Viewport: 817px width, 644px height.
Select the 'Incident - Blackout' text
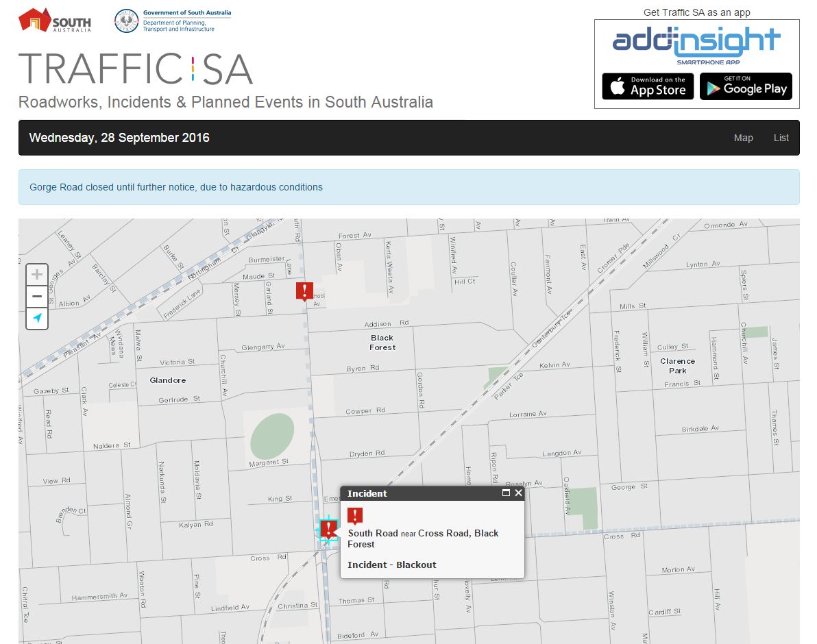pos(392,565)
